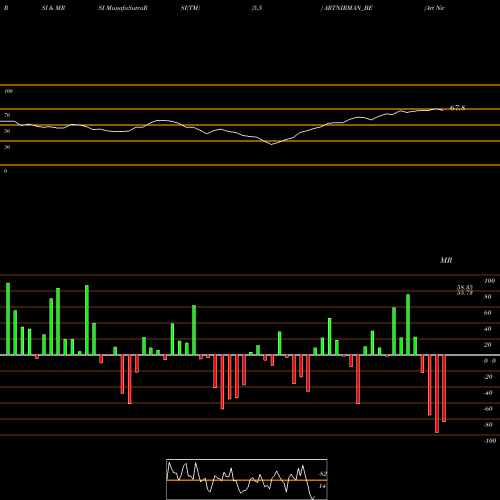
Task: Click the -80 label on the MR axis
Action: coord(488,425)
